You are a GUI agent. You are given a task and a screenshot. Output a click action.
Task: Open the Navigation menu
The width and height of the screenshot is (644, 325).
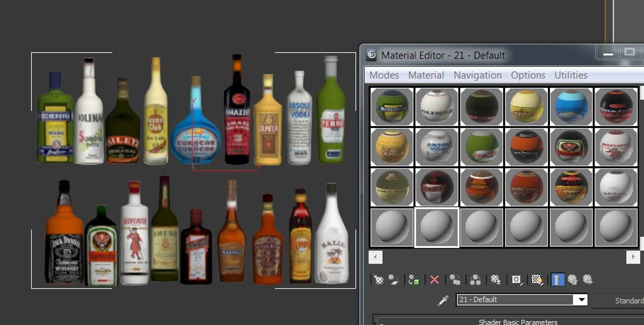(478, 75)
